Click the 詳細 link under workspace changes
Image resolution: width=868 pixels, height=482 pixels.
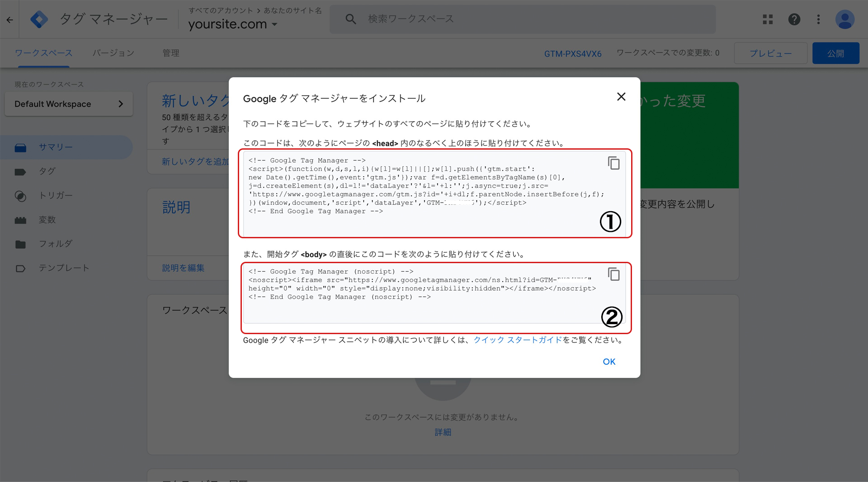point(443,432)
